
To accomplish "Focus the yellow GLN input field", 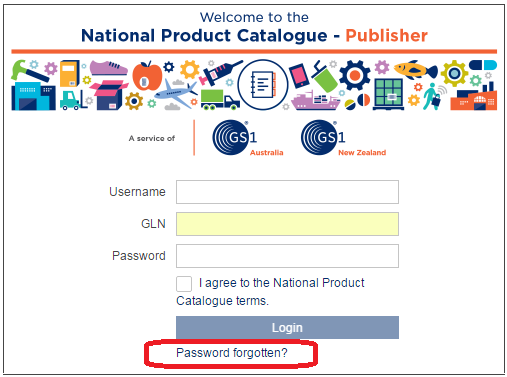I will click(287, 224).
